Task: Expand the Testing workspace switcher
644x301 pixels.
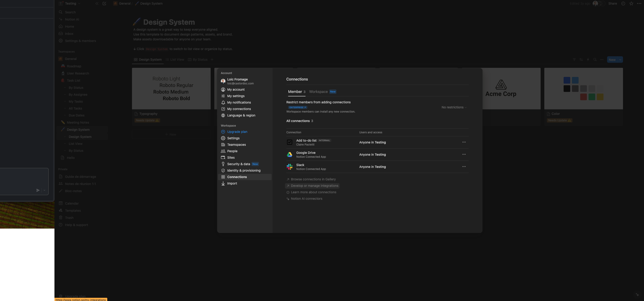Action: pyautogui.click(x=70, y=3)
